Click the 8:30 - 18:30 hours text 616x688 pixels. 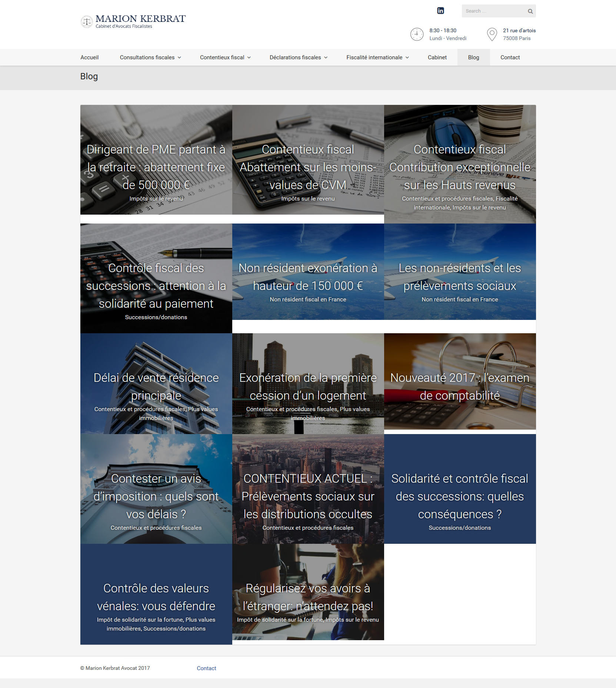443,30
